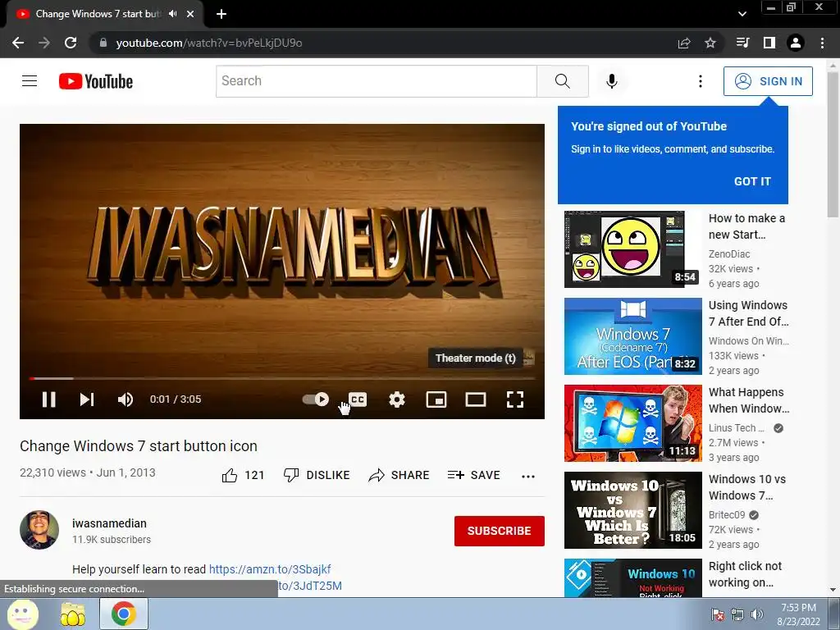Turn on closed captions (CC)

(x=358, y=399)
